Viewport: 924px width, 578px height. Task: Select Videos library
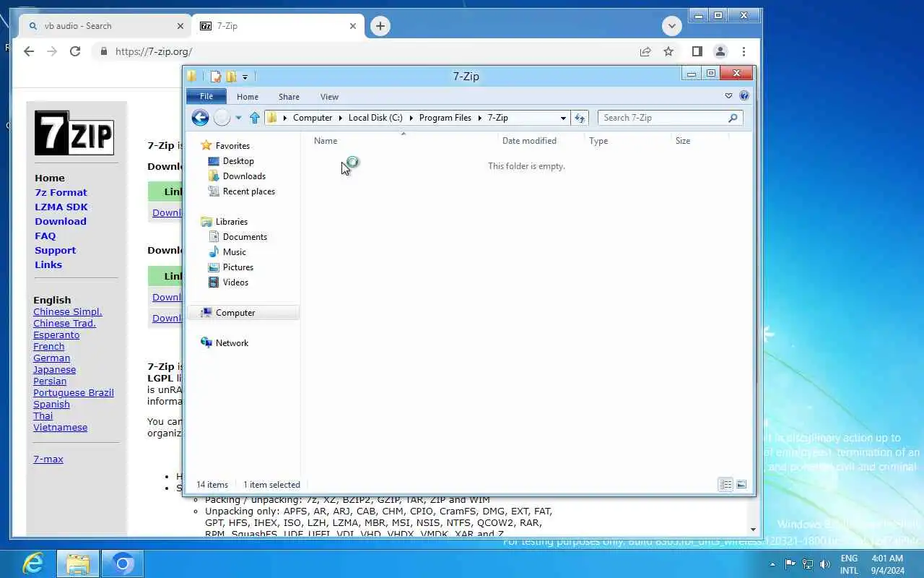pos(235,282)
